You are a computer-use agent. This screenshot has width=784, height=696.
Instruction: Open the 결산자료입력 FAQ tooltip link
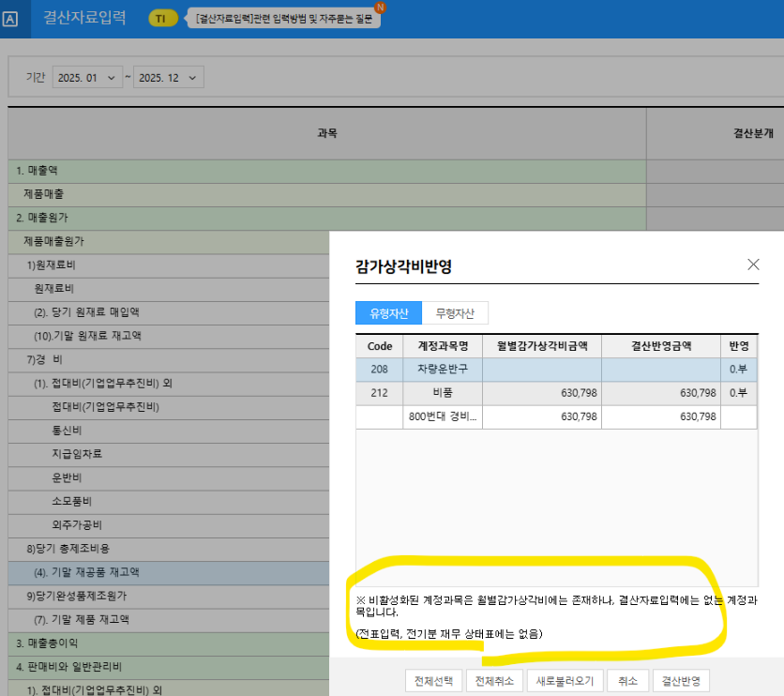pos(283,19)
